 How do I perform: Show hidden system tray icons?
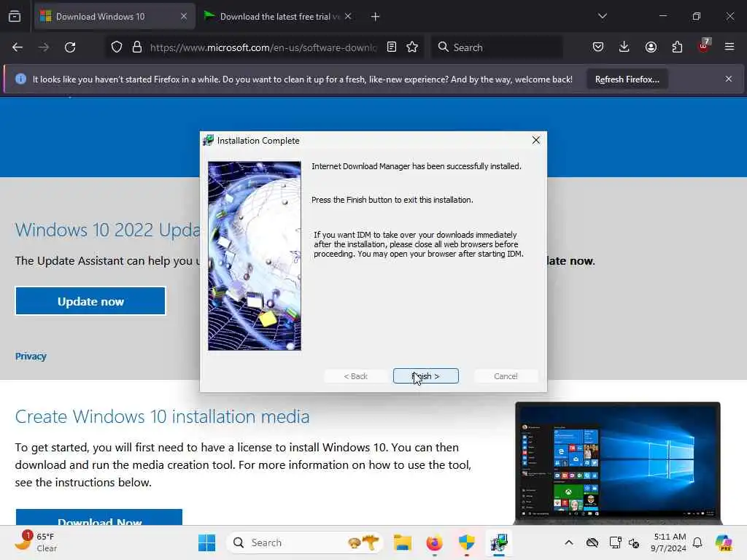569,542
